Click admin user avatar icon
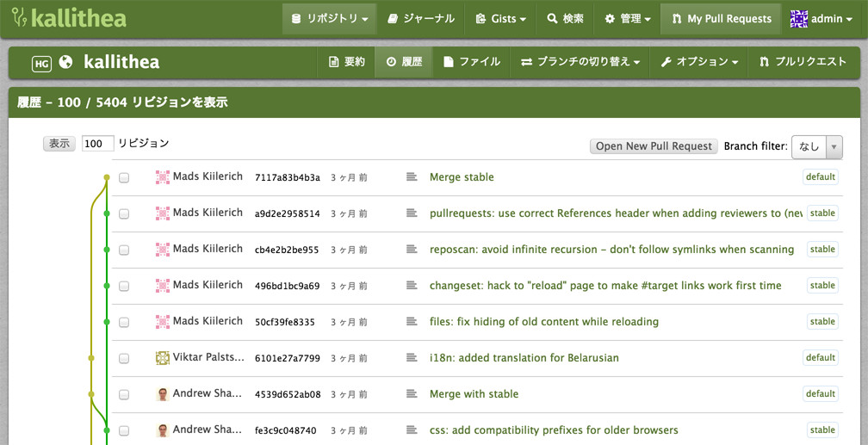 [799, 19]
